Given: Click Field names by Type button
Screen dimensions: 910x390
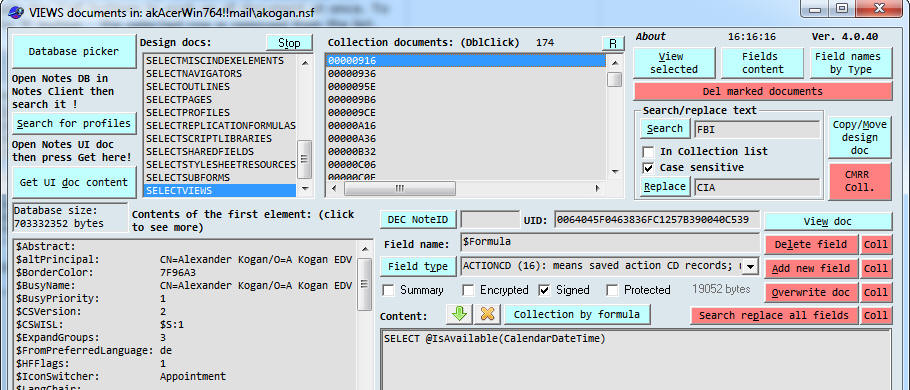Looking at the screenshot, I should pyautogui.click(x=851, y=63).
